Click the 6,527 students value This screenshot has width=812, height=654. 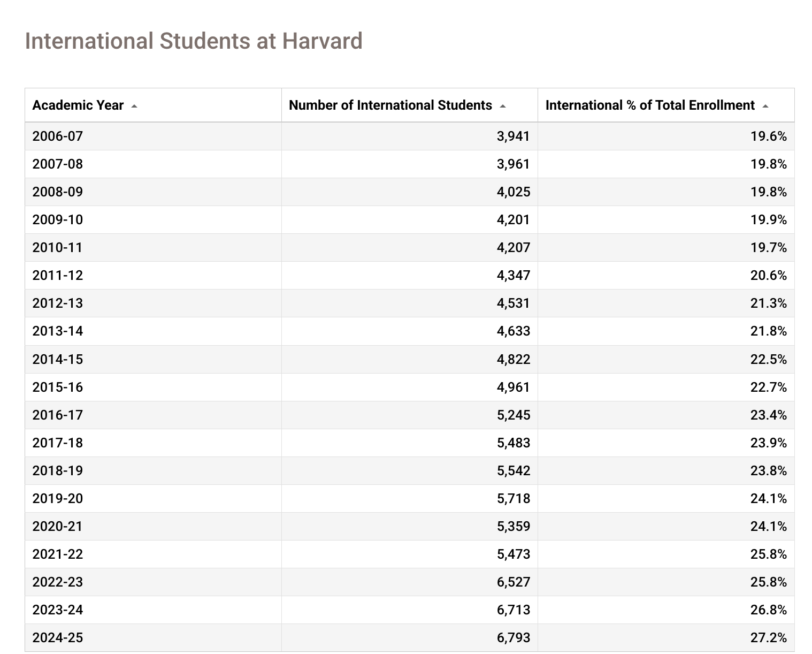pyautogui.click(x=514, y=582)
